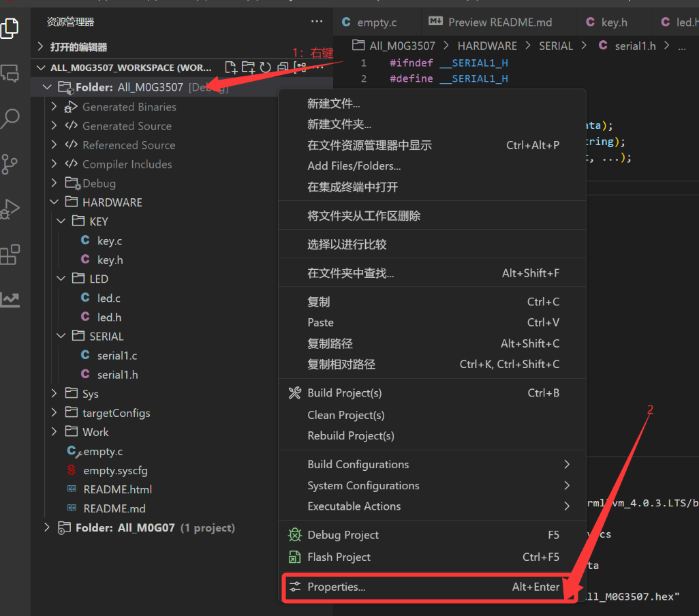Open the Extensions view
The height and width of the screenshot is (616, 699).
[10, 255]
